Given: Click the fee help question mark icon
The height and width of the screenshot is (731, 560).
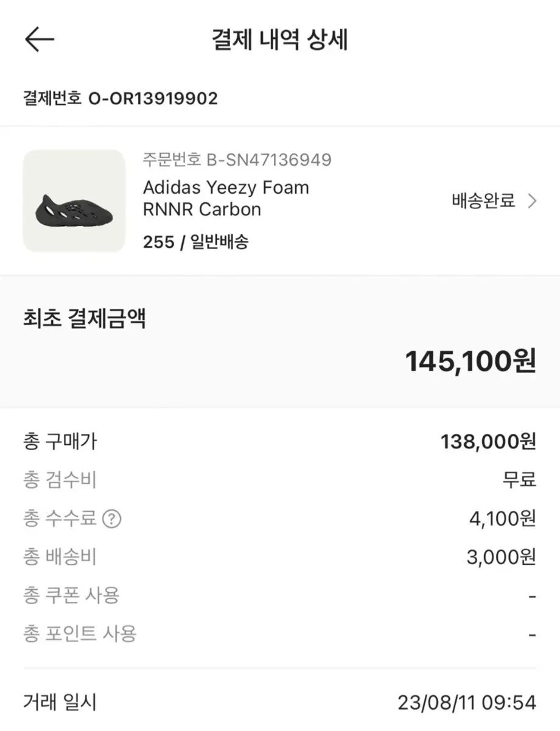Looking at the screenshot, I should (112, 519).
